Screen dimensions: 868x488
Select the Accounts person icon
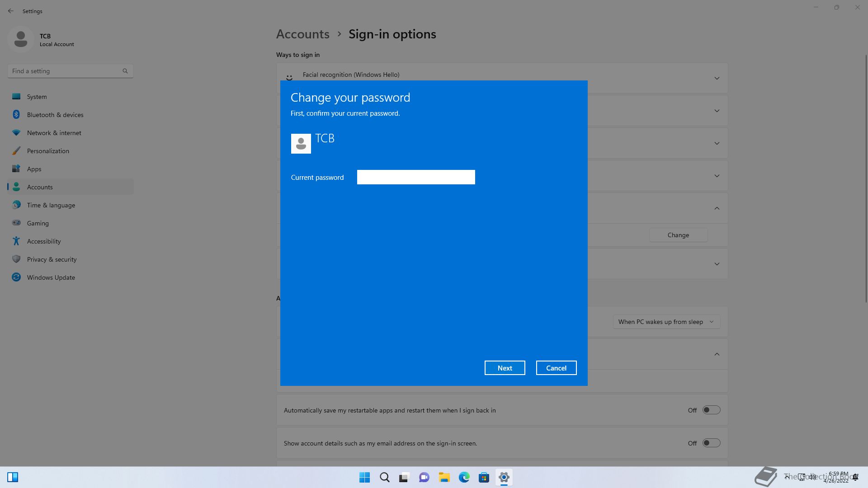tap(16, 187)
